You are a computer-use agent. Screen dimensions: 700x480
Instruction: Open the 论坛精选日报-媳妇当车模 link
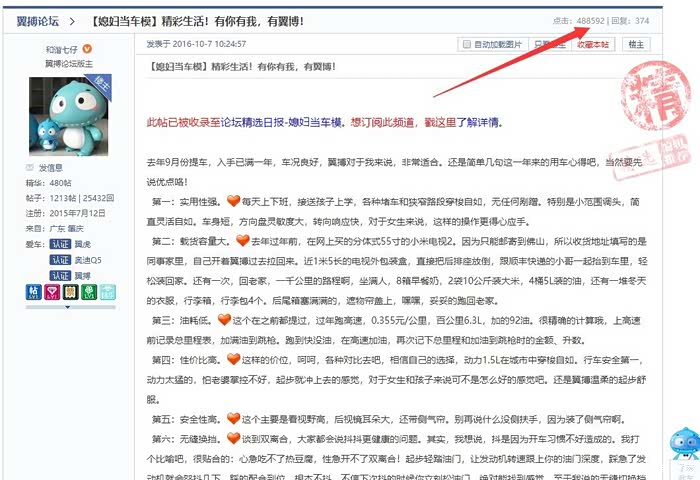(269, 121)
